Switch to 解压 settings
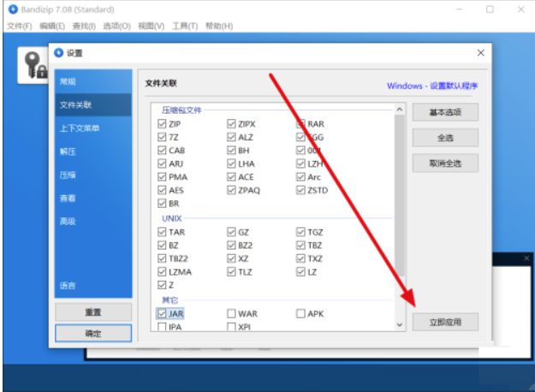This screenshot has width=535, height=392. [93, 151]
